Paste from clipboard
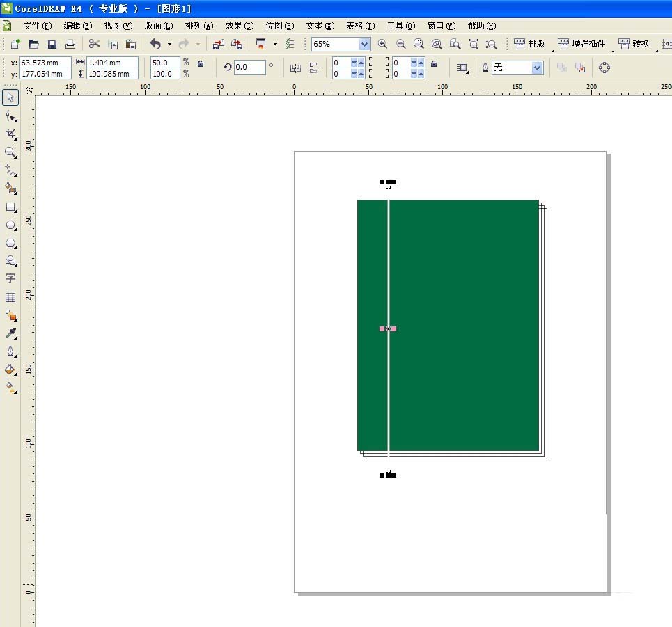The image size is (672, 627). pyautogui.click(x=131, y=44)
